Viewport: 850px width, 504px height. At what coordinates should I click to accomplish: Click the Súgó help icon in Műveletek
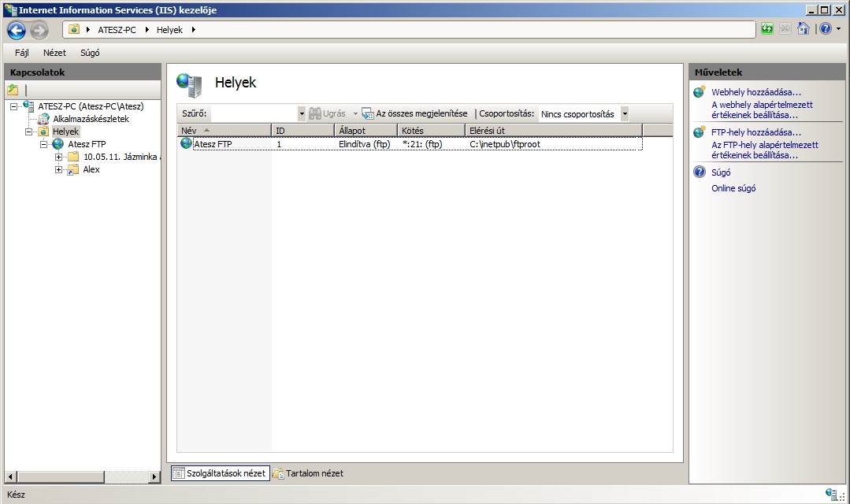700,172
